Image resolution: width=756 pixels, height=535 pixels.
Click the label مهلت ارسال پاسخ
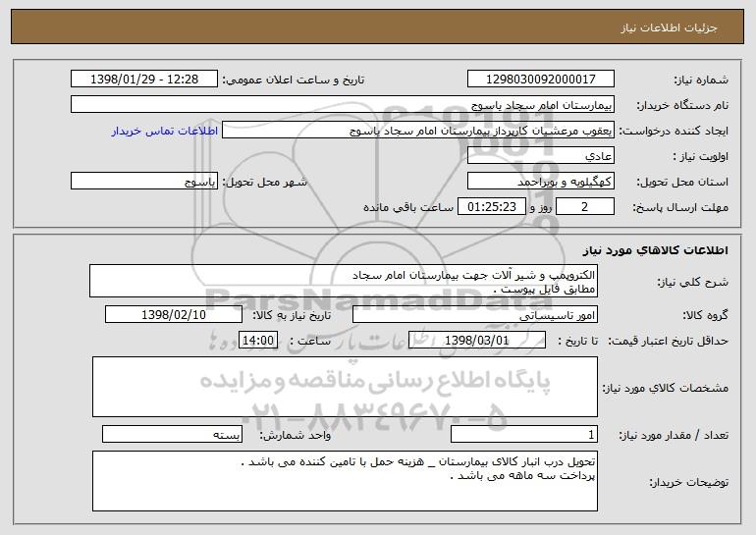680,207
